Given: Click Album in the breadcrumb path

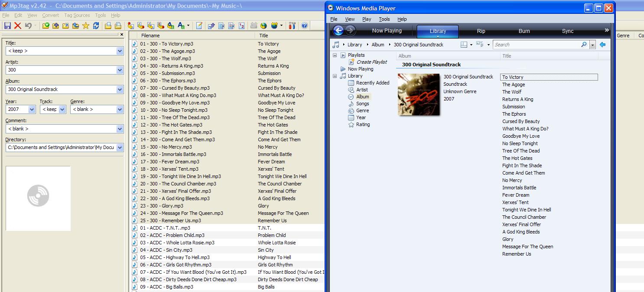Looking at the screenshot, I should point(378,45).
